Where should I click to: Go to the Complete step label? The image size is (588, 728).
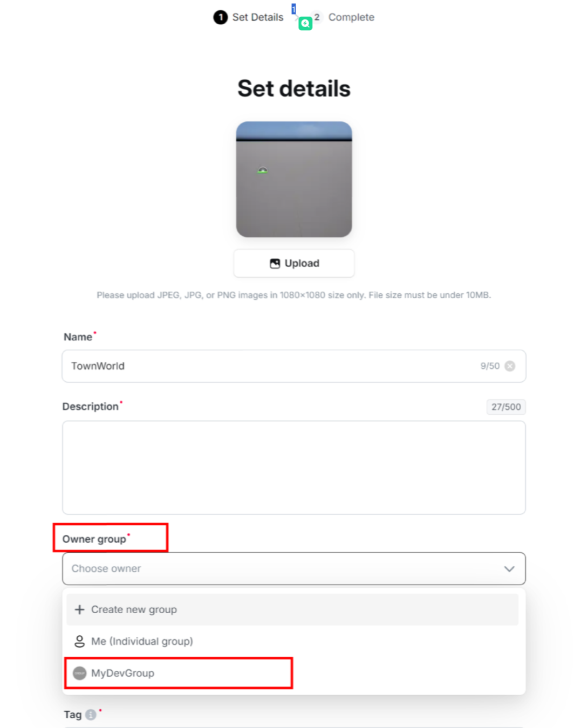[x=351, y=17]
